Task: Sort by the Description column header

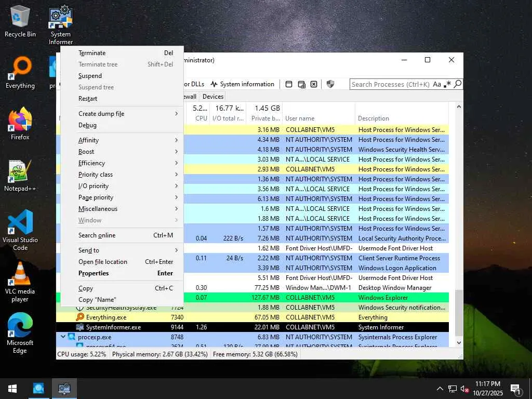Action: point(402,113)
